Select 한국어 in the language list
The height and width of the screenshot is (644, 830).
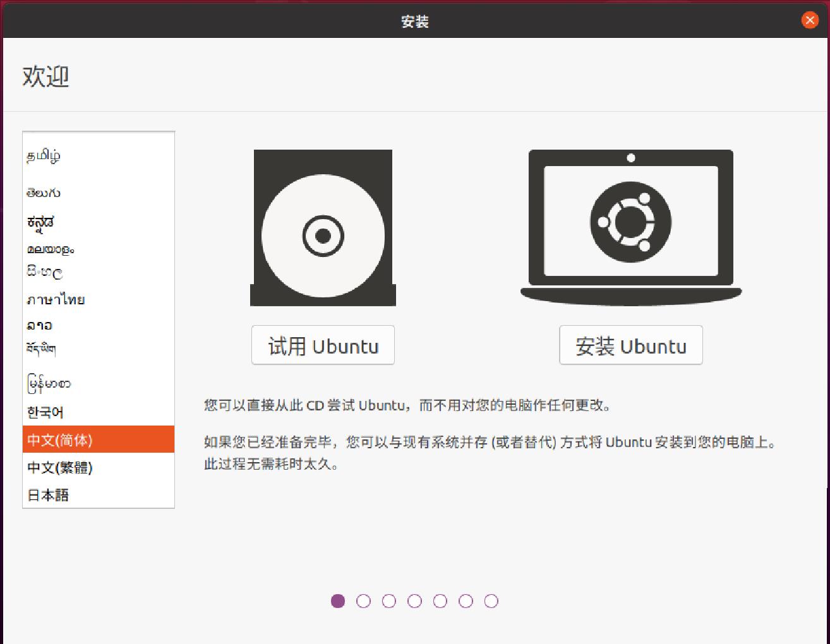(x=99, y=412)
